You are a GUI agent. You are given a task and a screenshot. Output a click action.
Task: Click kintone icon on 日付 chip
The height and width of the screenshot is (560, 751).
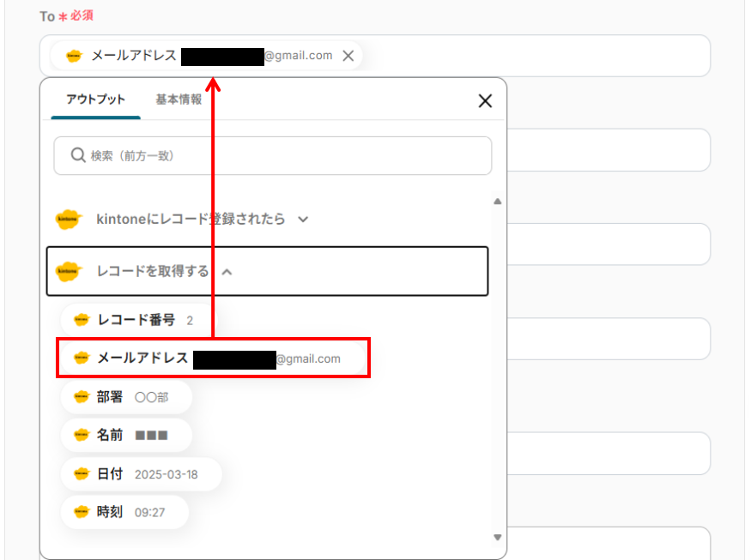click(82, 474)
